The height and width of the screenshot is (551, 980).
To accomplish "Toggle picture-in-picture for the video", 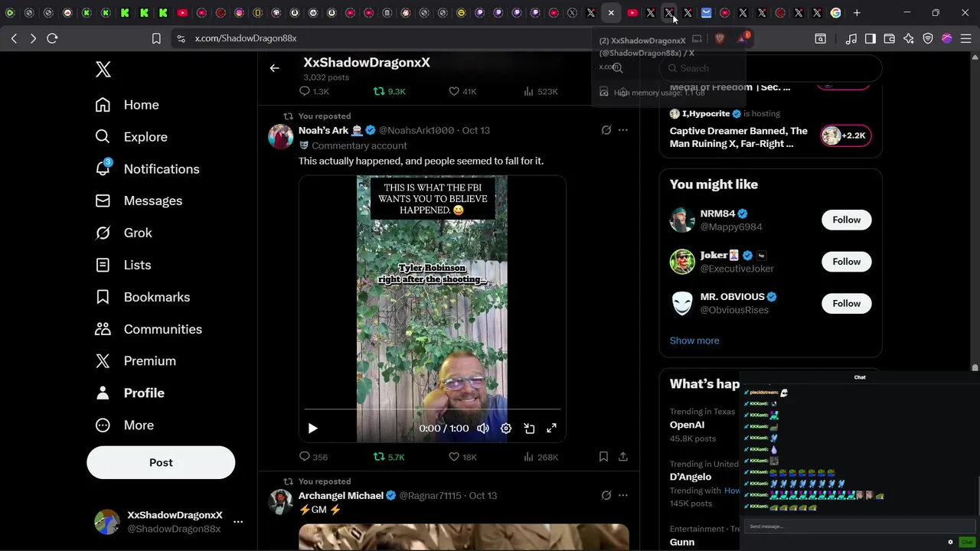I will [x=529, y=429].
